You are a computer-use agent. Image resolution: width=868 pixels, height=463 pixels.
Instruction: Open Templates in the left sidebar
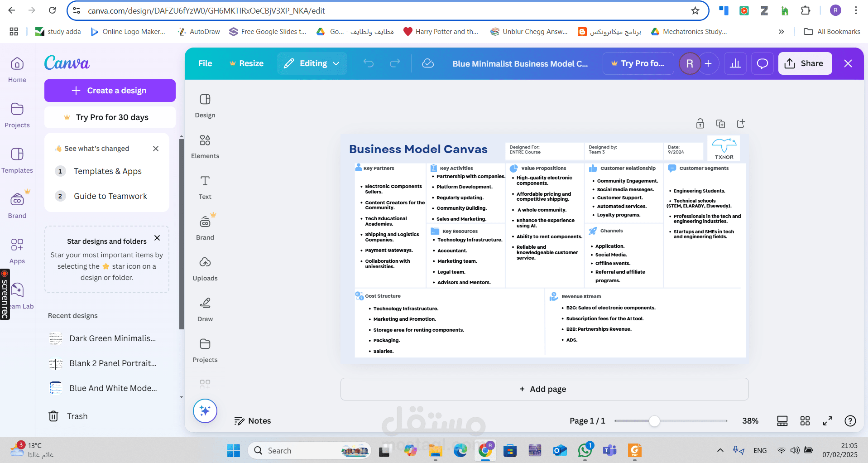(x=17, y=160)
